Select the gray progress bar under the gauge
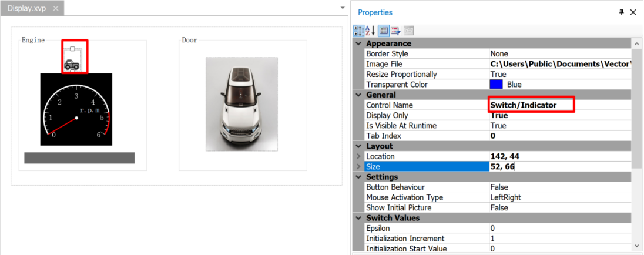Viewport: 644px width, 255px height. click(x=79, y=157)
